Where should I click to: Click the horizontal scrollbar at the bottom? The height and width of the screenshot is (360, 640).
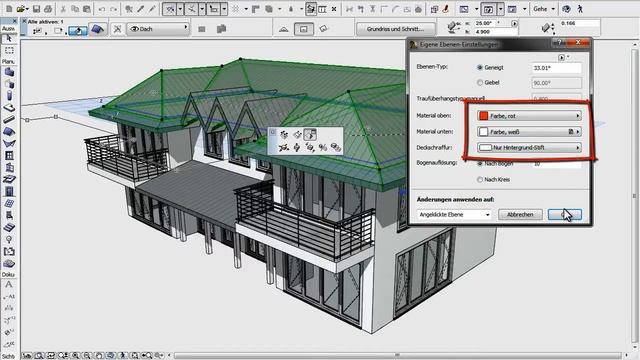point(398,356)
